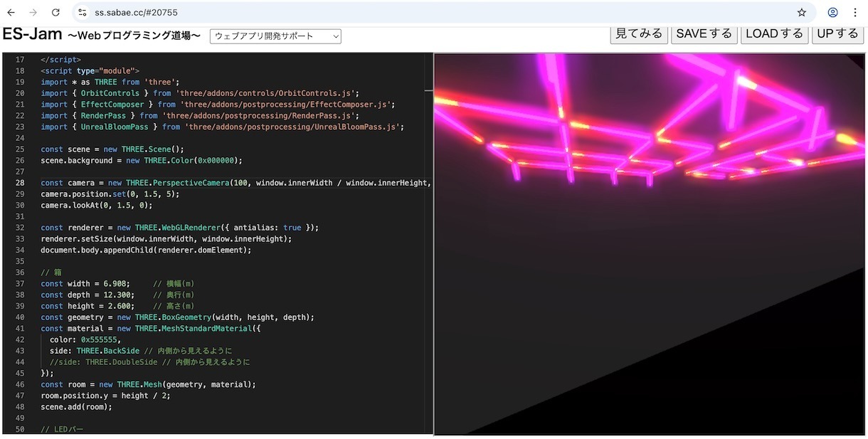The height and width of the screenshot is (439, 868).
Task: Click line number 28 in gutter
Action: 19,183
